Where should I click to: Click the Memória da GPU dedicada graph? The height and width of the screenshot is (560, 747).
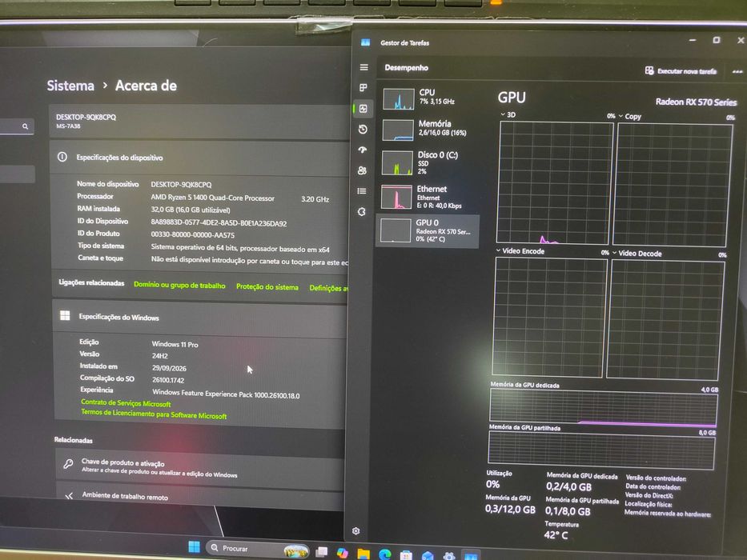(x=604, y=407)
